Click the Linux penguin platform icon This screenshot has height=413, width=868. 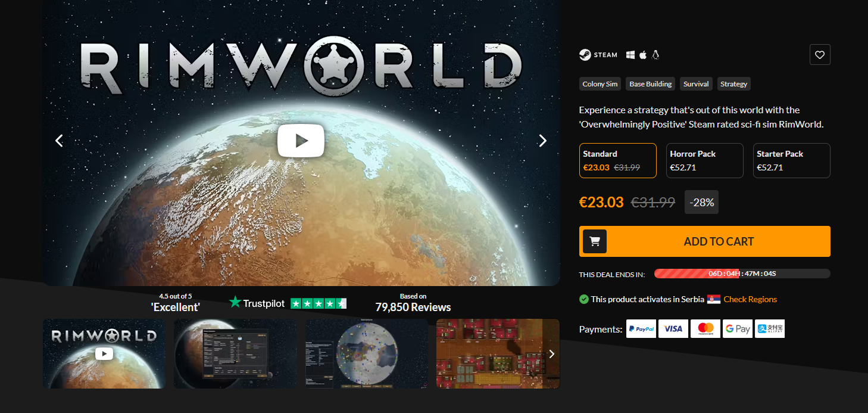(x=655, y=55)
